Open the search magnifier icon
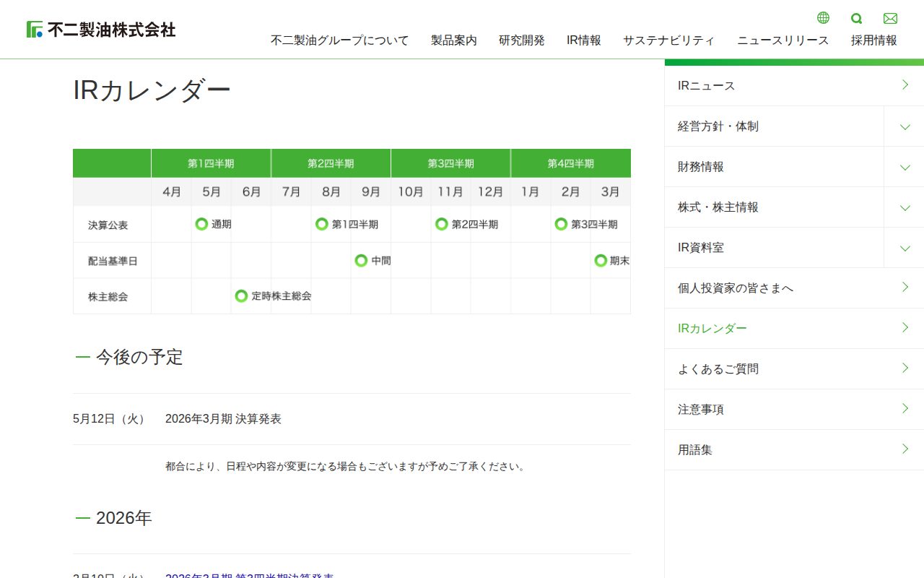The height and width of the screenshot is (578, 924). pyautogui.click(x=857, y=19)
